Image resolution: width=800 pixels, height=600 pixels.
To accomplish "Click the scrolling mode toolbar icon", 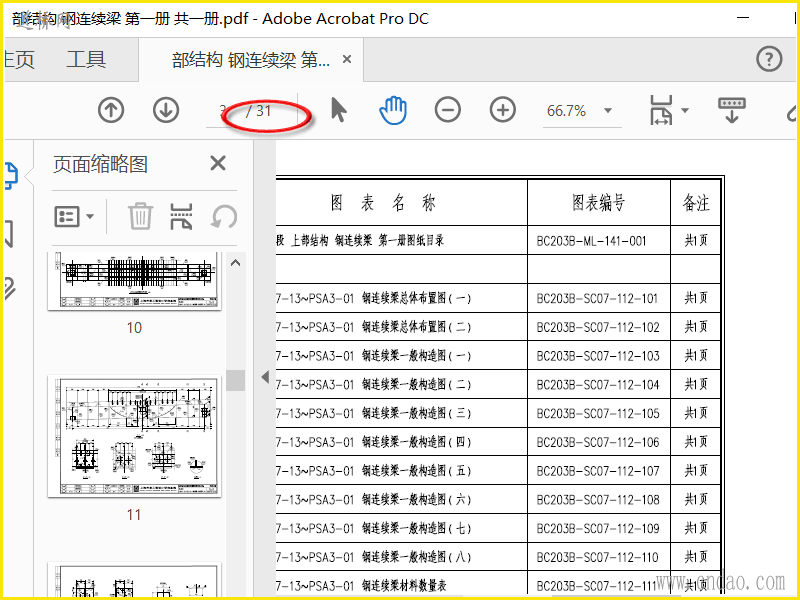I will pyautogui.click(x=732, y=110).
